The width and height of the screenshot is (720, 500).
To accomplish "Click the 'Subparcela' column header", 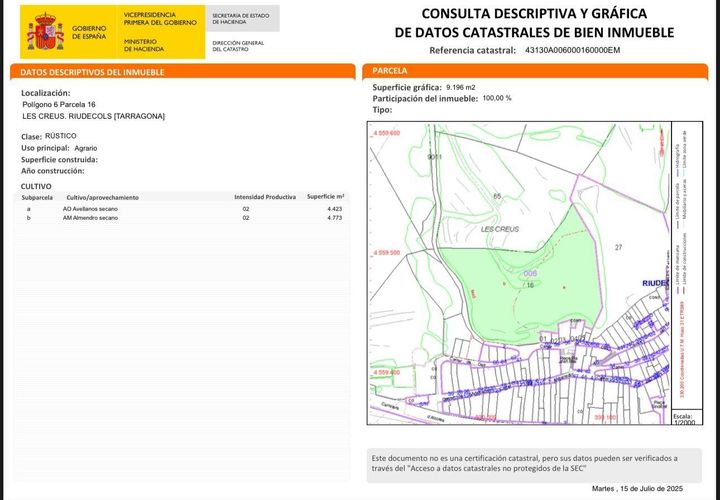I will [x=37, y=197].
